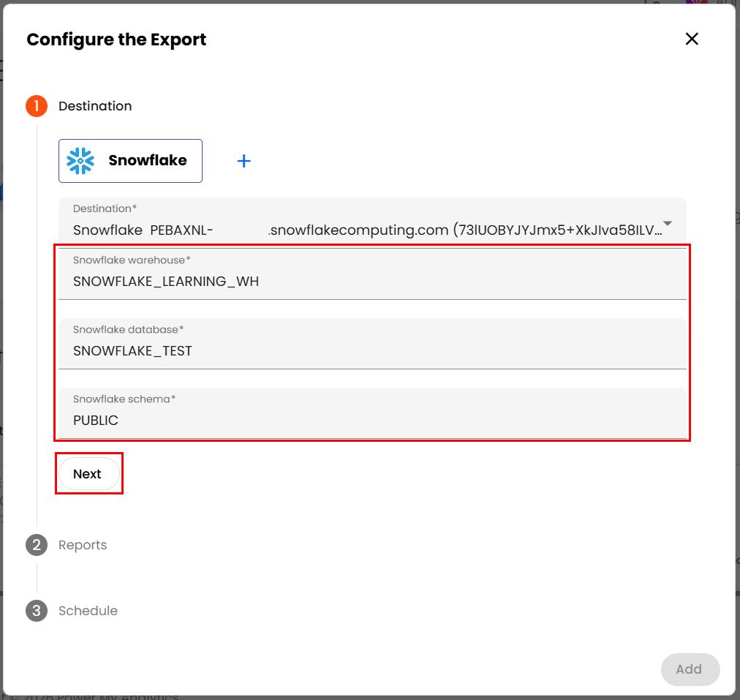Screen dimensions: 740x700
Task: Select the Snowflake destination card
Action: click(x=131, y=161)
